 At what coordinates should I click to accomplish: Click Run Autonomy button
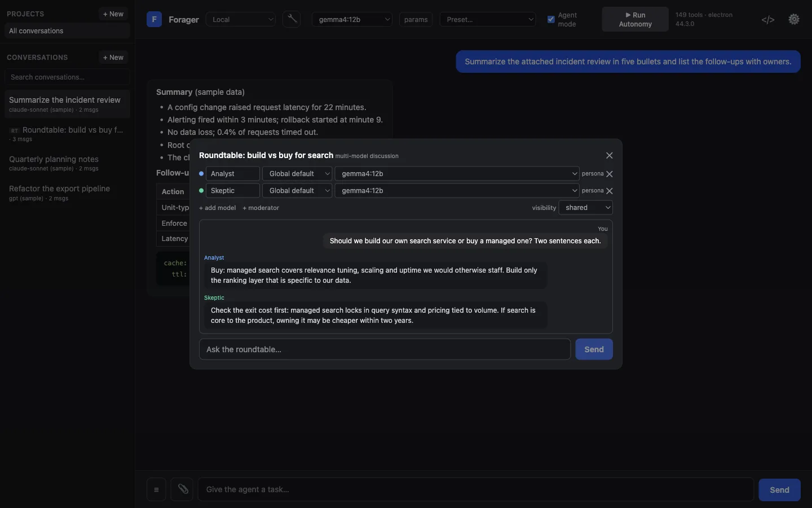(635, 19)
